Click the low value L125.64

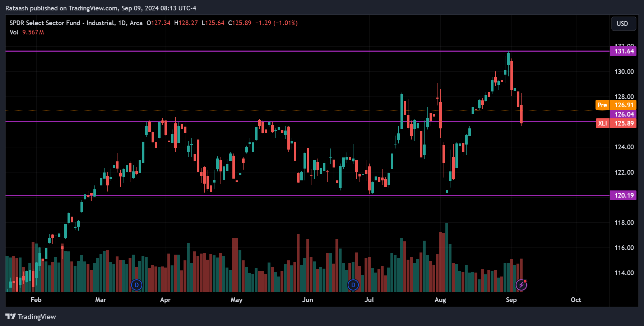pyautogui.click(x=213, y=23)
